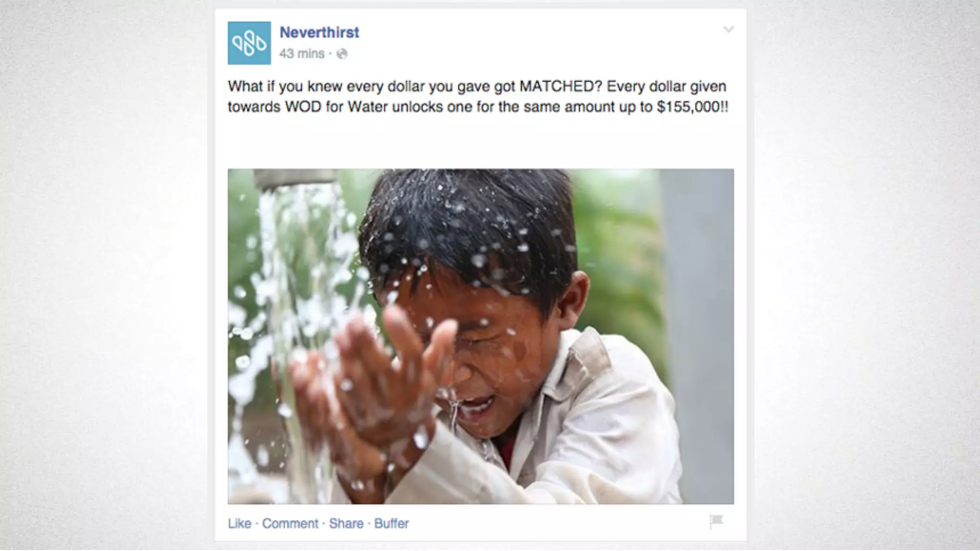The height and width of the screenshot is (551, 980).
Task: Click the boy's wet dark hair in the photo
Action: click(x=469, y=225)
